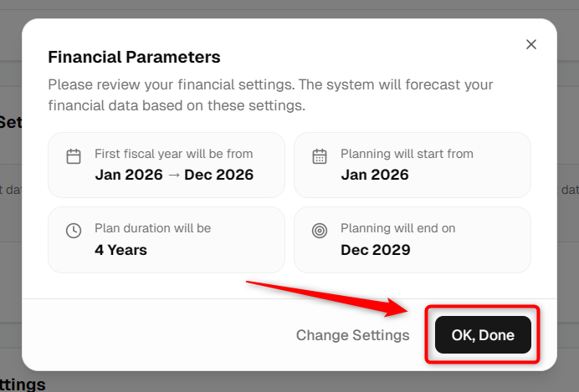
Task: Click the arrow between Jan 2026 and Dec 2026
Action: [173, 175]
